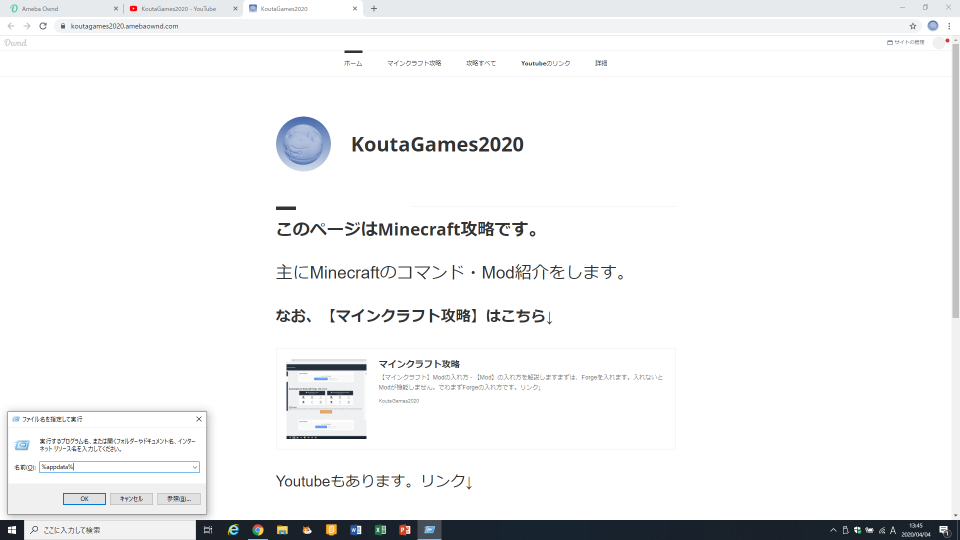Select the active KoutaGames2020 tab
This screenshot has width=960, height=540.
303,9
